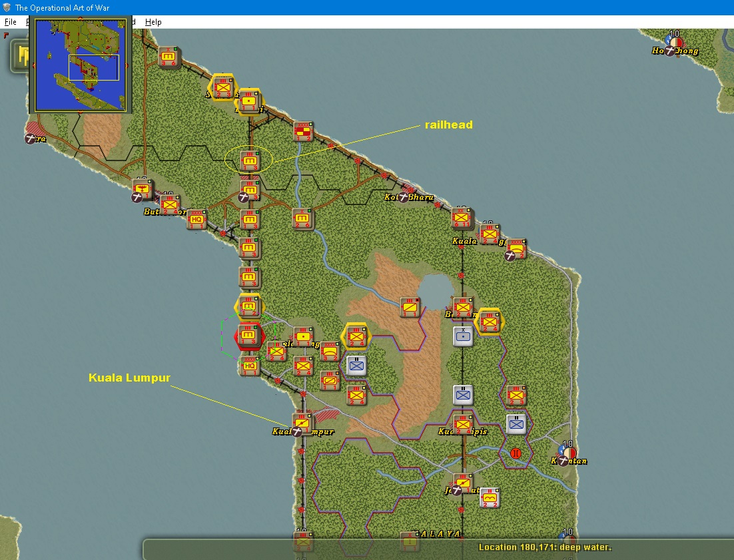Select the HQ unit below the red hexagon unit
This screenshot has height=560, width=734.
249,366
